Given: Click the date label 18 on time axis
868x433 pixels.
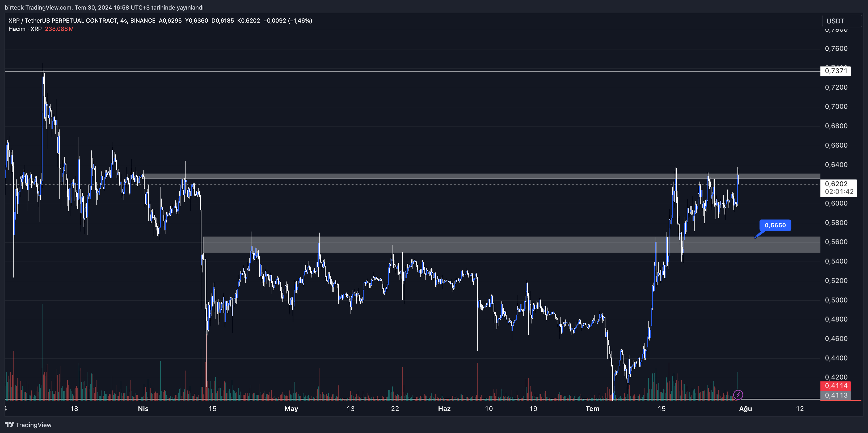Looking at the screenshot, I should tap(74, 408).
